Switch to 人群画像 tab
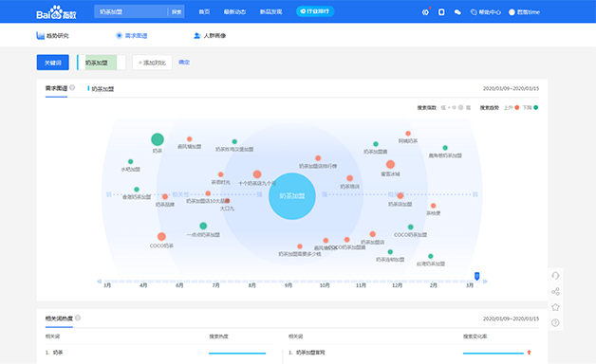This screenshot has width=596, height=364. point(210,36)
